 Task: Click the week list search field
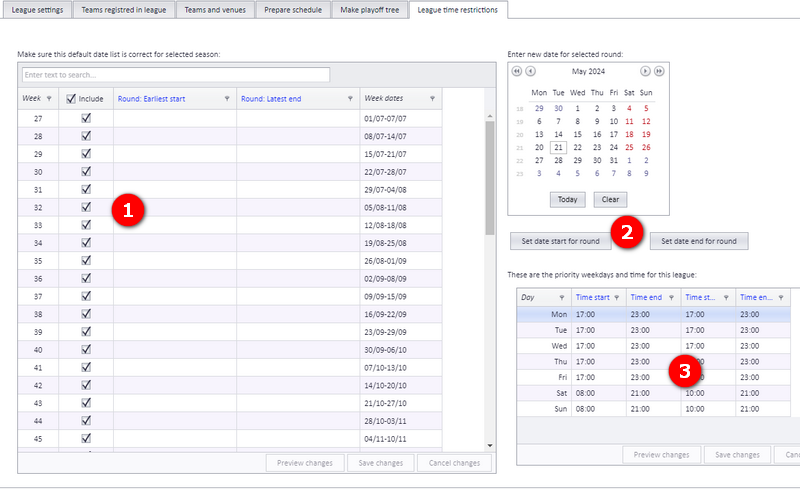click(x=176, y=75)
